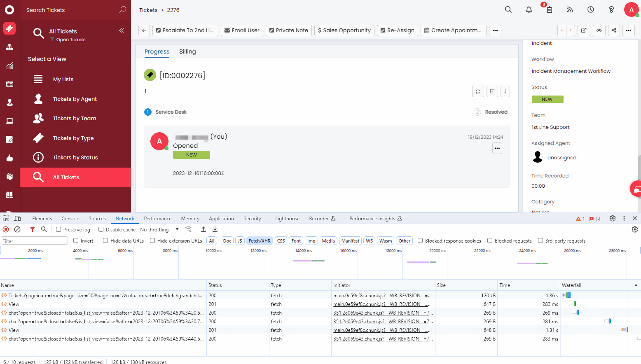Collapse the All Tickets sidebar panel

click(x=122, y=30)
